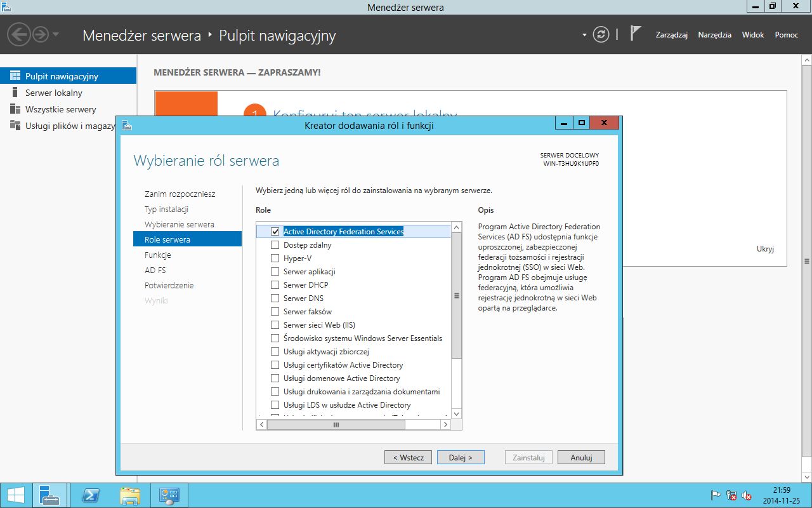Viewport: 812px width, 508px height.
Task: Click the wizard's taskbar icon
Action: pos(170,495)
